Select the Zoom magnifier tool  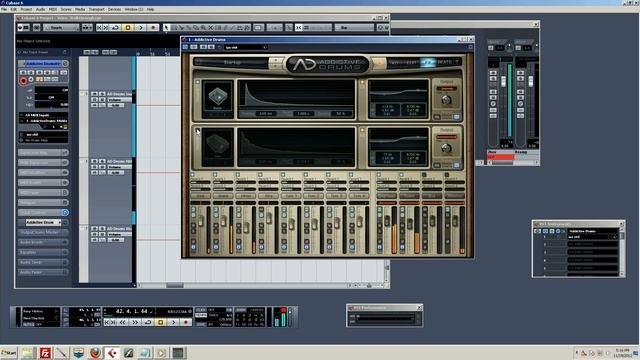[x=203, y=28]
